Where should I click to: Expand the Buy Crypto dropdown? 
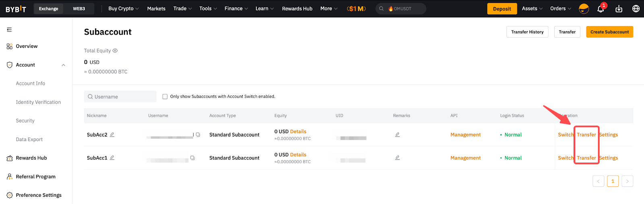[x=123, y=9]
